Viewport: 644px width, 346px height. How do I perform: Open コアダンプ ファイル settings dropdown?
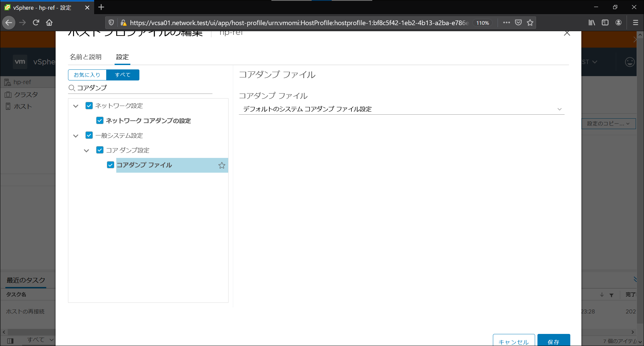tap(401, 109)
